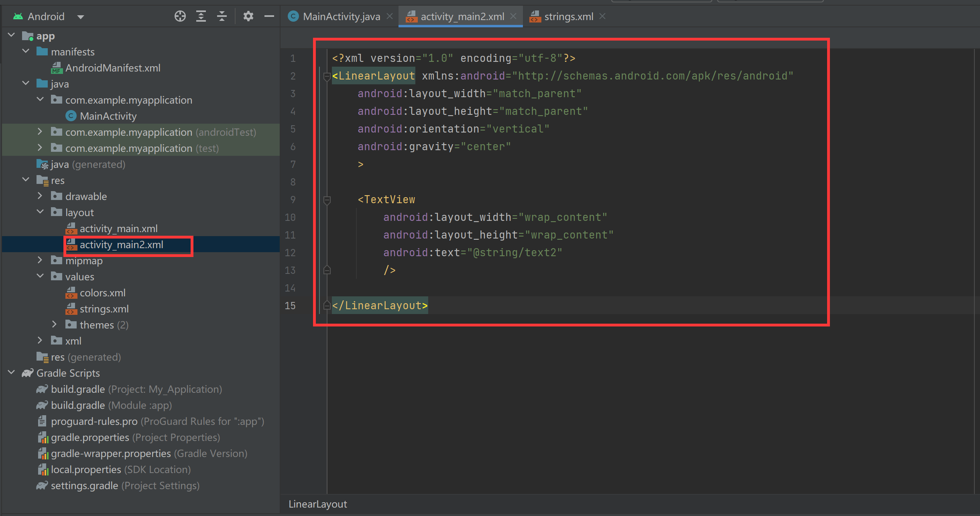
Task: Select strings.xml in project tree
Action: tap(104, 309)
